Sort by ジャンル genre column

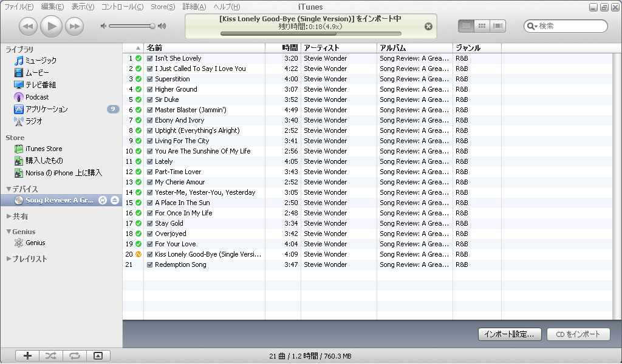tap(477, 48)
